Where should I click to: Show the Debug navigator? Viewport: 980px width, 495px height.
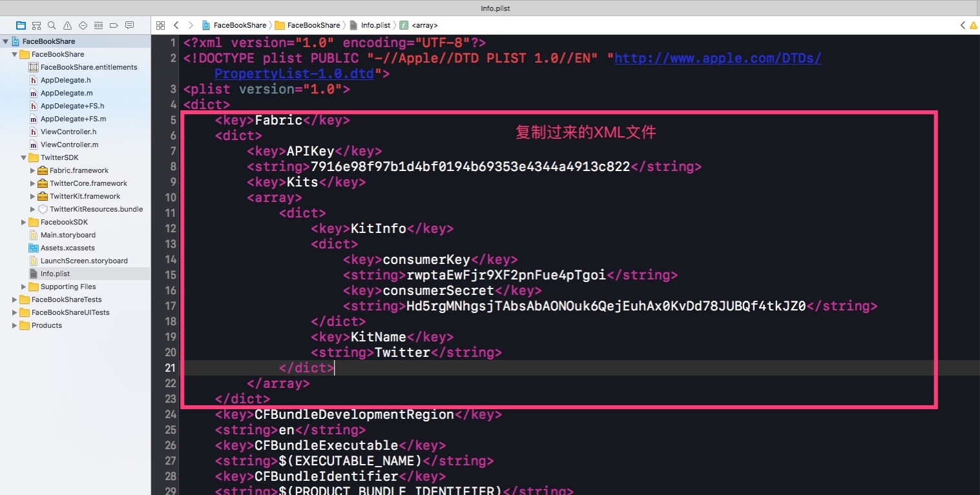[98, 25]
